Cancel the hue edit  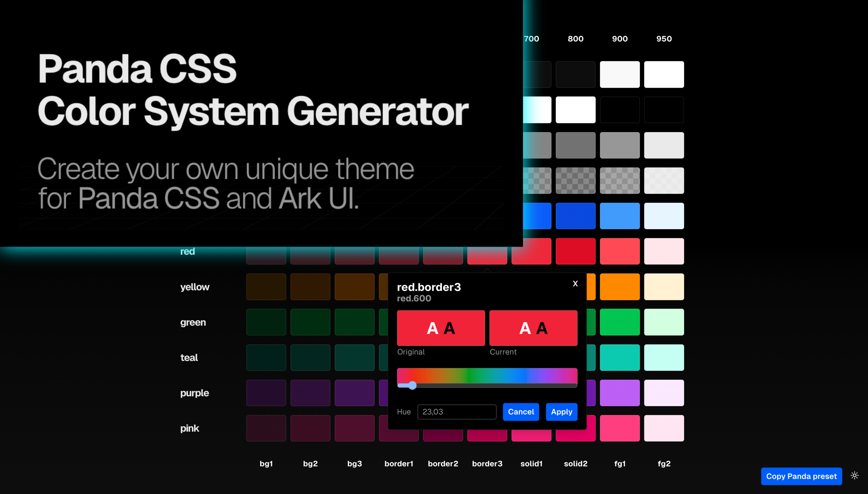[521, 412]
